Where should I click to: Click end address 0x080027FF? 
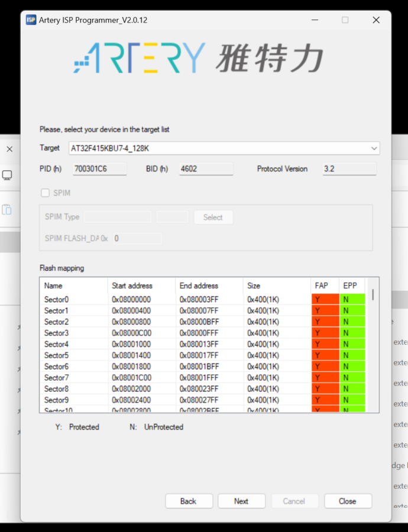click(x=199, y=400)
